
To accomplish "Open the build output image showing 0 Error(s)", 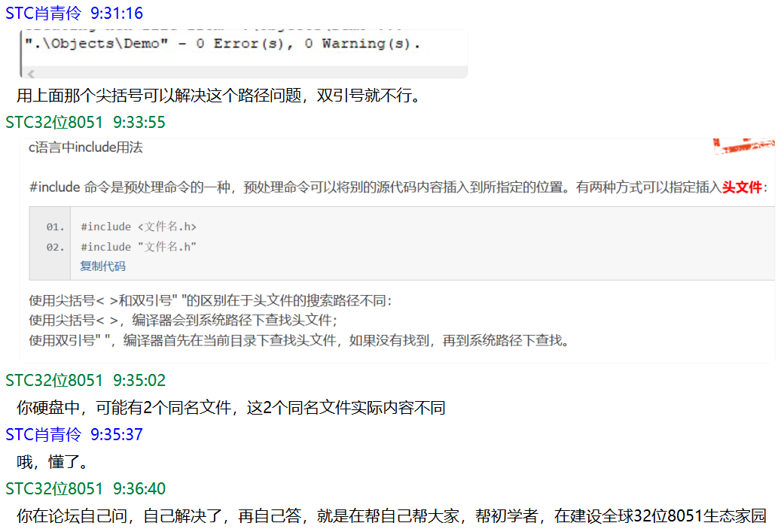I will (x=243, y=53).
